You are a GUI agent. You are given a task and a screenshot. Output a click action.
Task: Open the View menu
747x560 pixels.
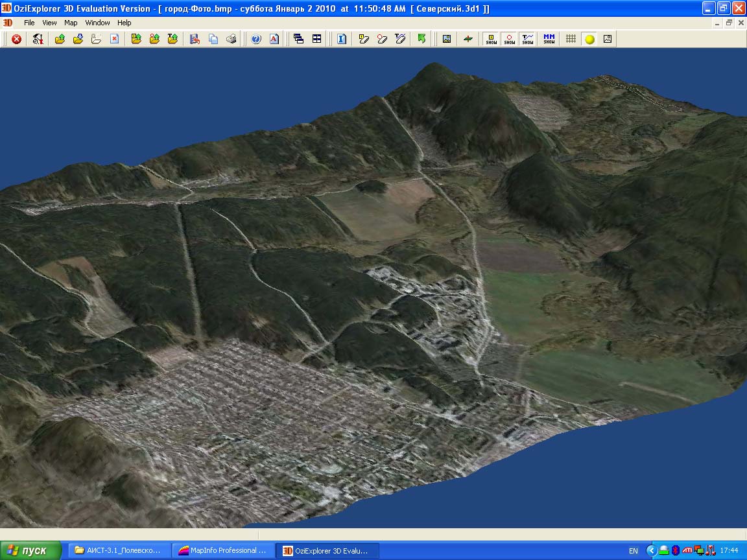pyautogui.click(x=49, y=23)
